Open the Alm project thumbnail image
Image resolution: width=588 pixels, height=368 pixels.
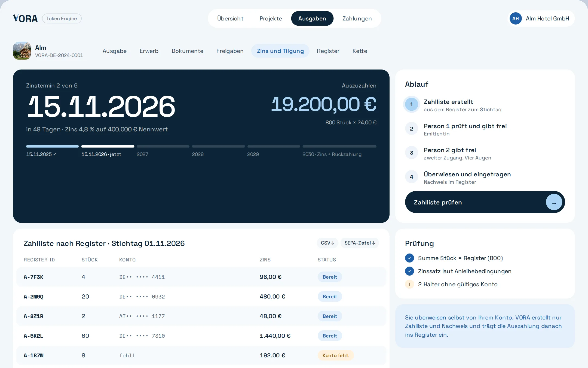pyautogui.click(x=22, y=51)
